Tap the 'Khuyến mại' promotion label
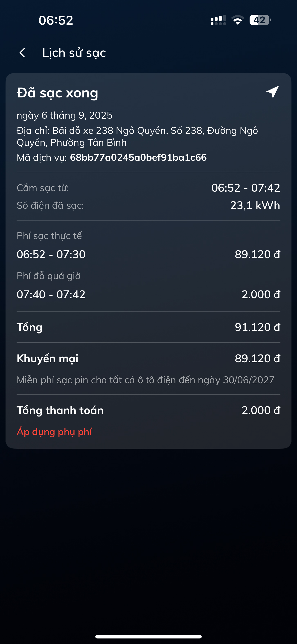This screenshot has width=297, height=644. pos(47,358)
